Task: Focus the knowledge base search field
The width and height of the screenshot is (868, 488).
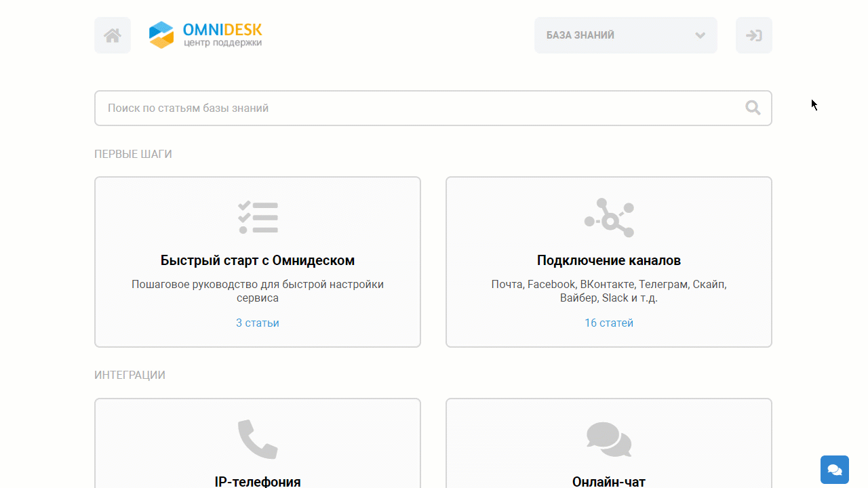Action: [x=433, y=108]
